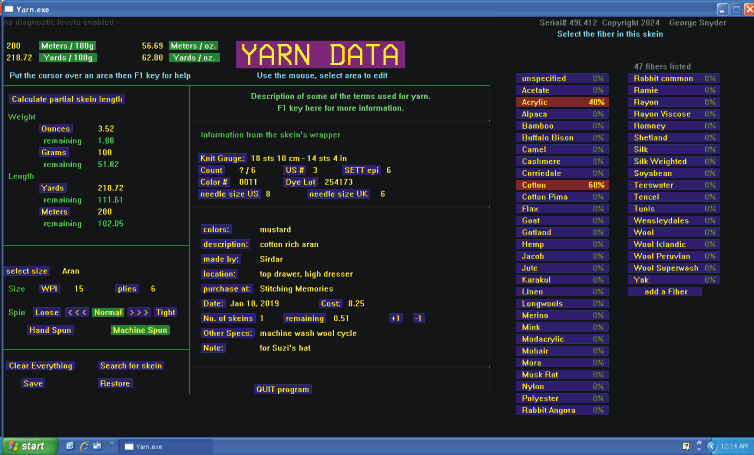Screen dimensions: 754x455
Task: Edit the Knit Gauge field
Action: click(222, 158)
